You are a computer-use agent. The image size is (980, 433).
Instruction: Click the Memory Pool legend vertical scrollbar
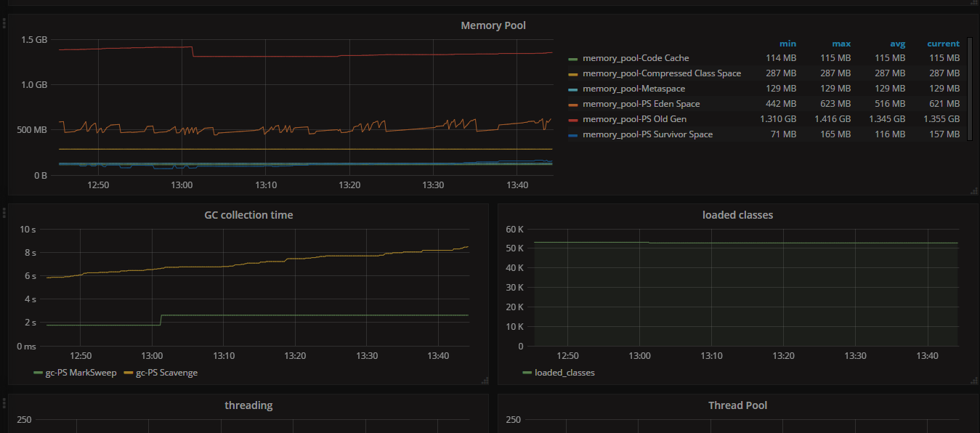969,89
